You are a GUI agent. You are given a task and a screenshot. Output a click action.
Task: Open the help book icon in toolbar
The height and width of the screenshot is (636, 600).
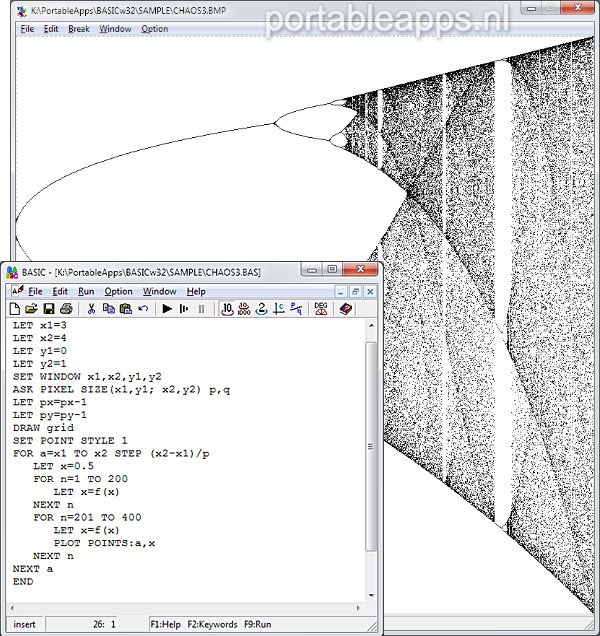click(x=346, y=309)
